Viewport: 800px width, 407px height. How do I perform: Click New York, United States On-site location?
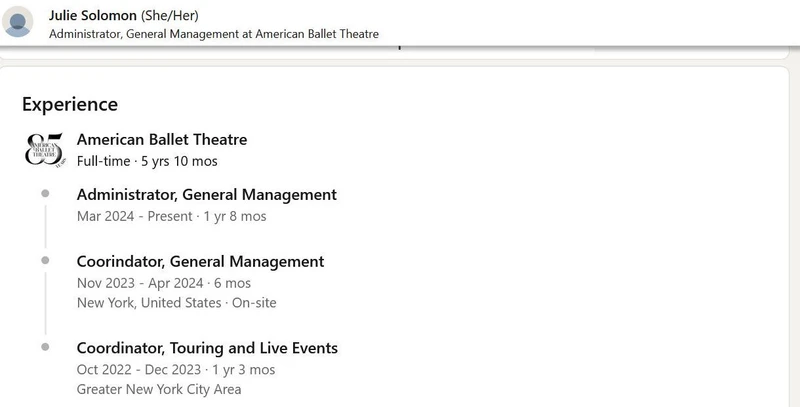coord(176,303)
